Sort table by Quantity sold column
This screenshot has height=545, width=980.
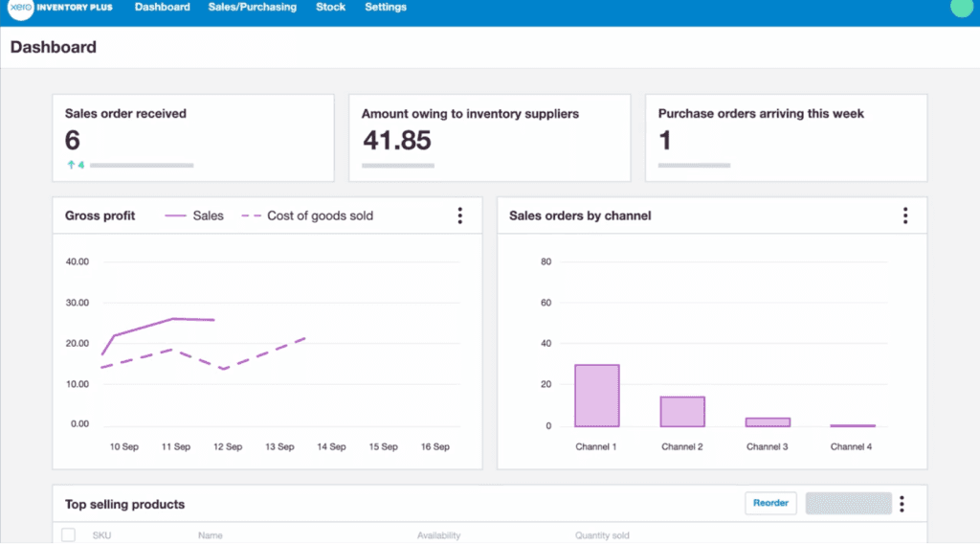click(602, 535)
